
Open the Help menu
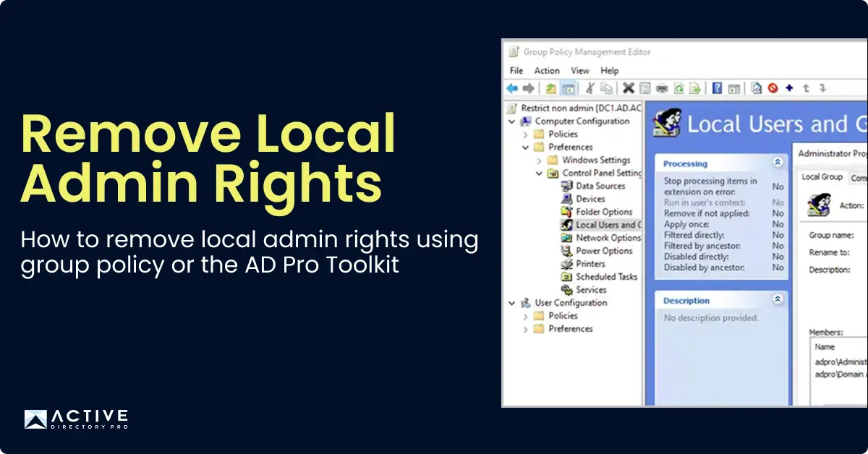(x=610, y=71)
